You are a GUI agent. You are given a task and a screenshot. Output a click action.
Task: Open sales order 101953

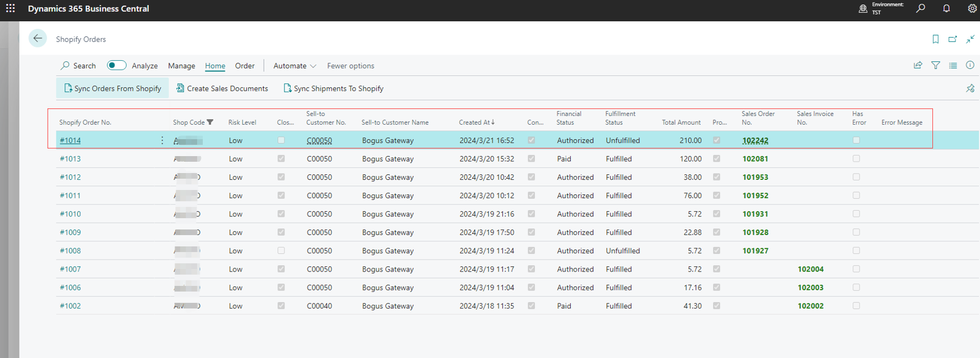(x=755, y=177)
